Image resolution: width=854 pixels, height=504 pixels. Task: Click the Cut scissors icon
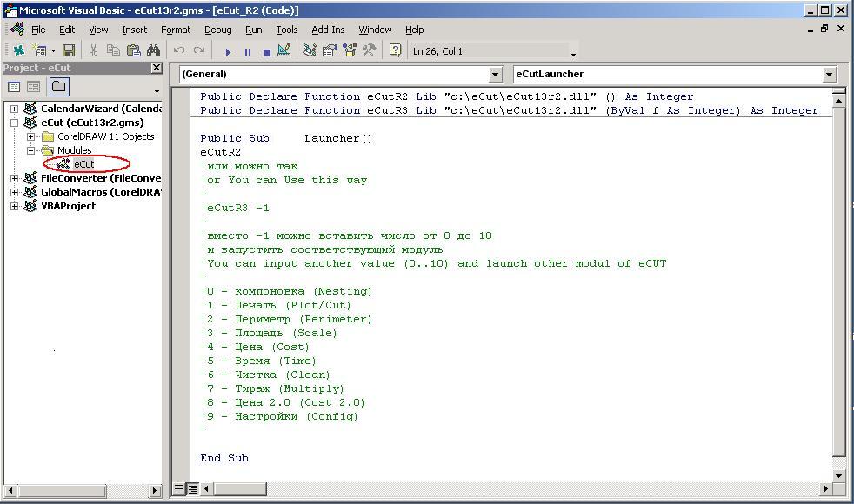93,50
